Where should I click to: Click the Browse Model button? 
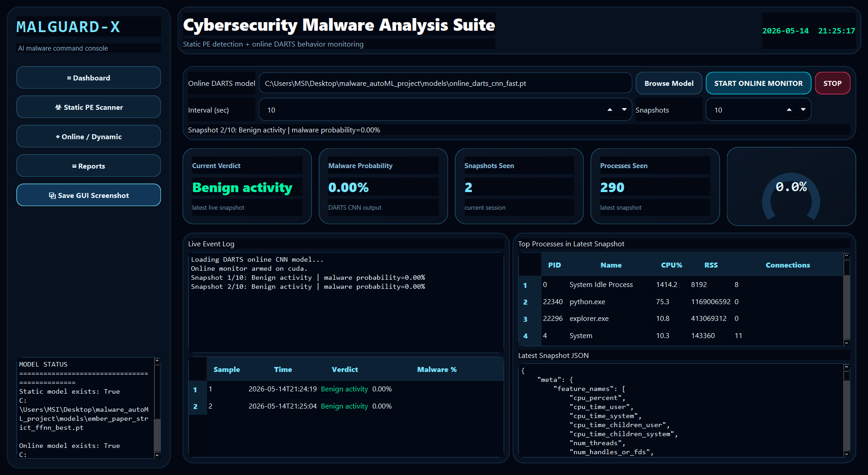pyautogui.click(x=669, y=83)
